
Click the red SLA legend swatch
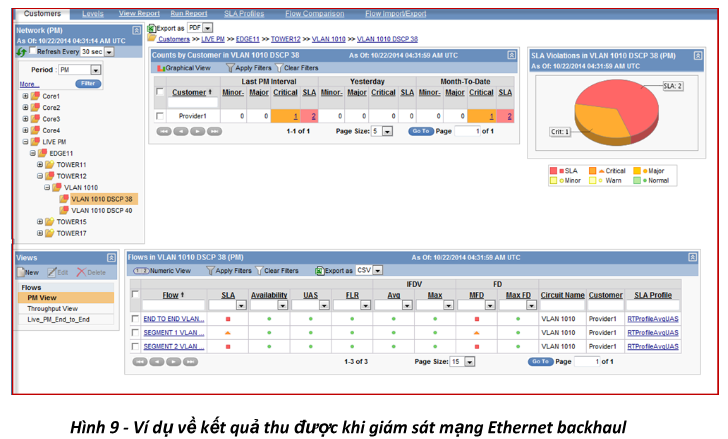click(x=553, y=171)
